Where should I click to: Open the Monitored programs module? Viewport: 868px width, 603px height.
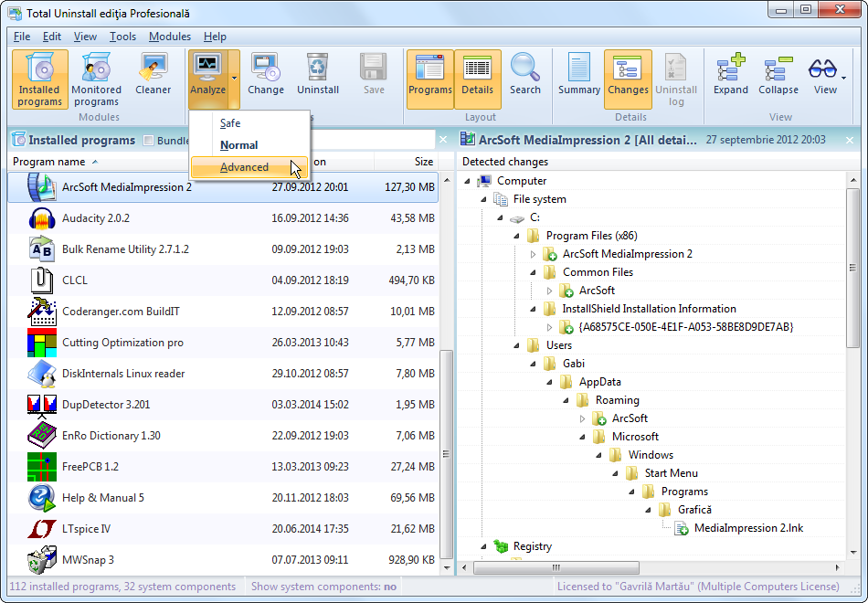point(96,79)
